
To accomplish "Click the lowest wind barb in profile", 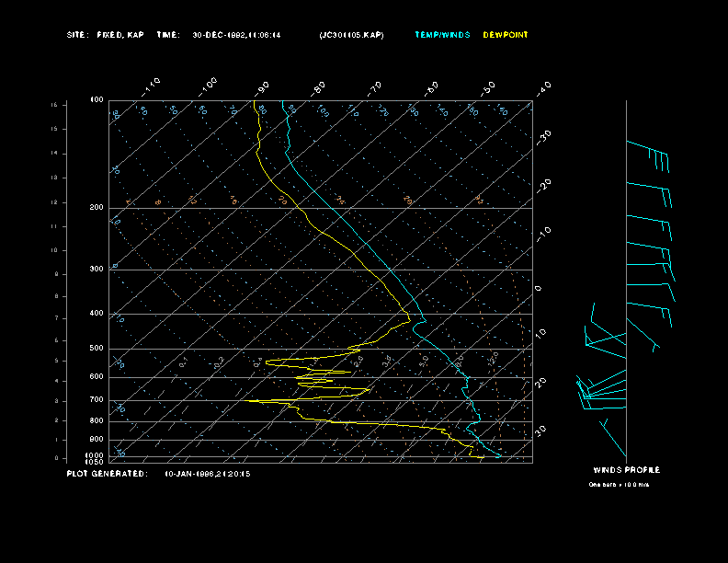I will click(613, 438).
